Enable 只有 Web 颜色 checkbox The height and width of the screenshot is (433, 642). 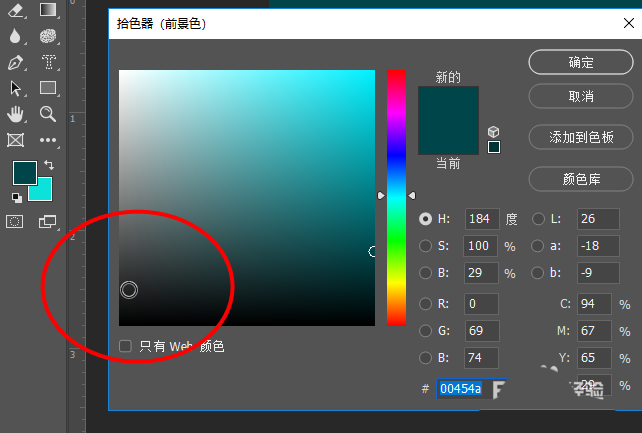click(125, 346)
